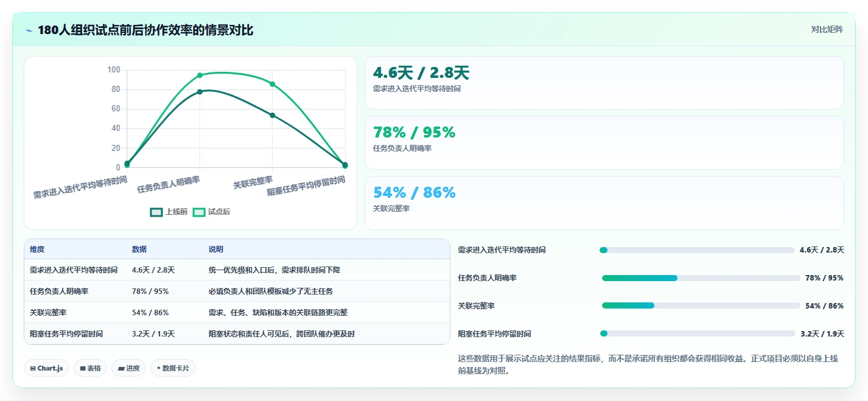Click the 需求进入迭代平均等待时间 caption in the first card
868x401 pixels.
(x=417, y=88)
